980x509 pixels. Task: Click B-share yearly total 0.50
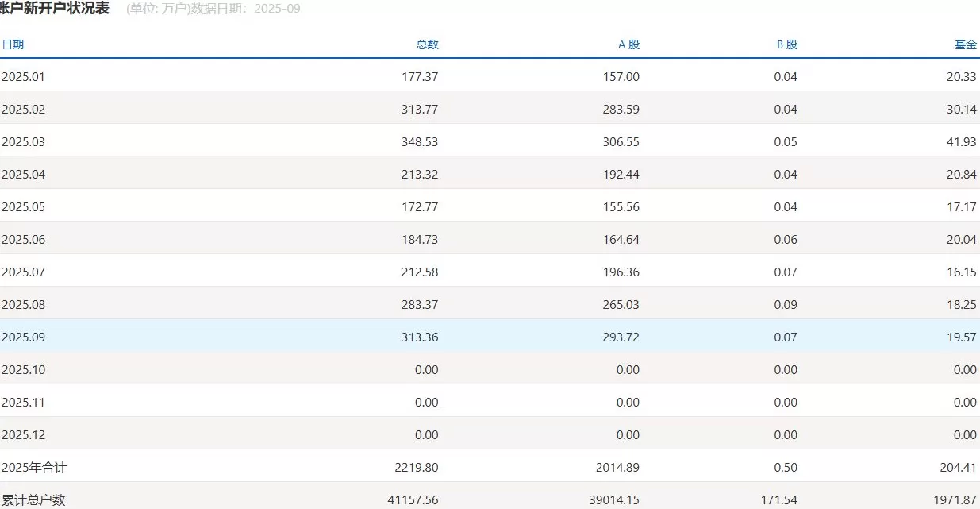(x=786, y=468)
